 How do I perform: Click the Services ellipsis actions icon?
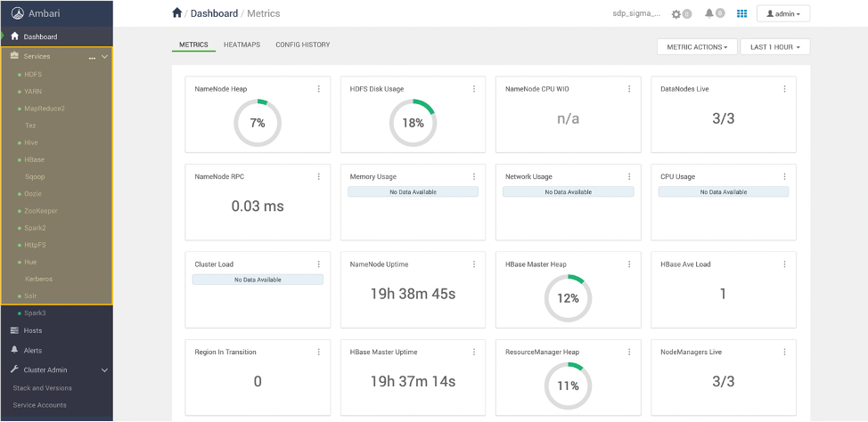93,57
